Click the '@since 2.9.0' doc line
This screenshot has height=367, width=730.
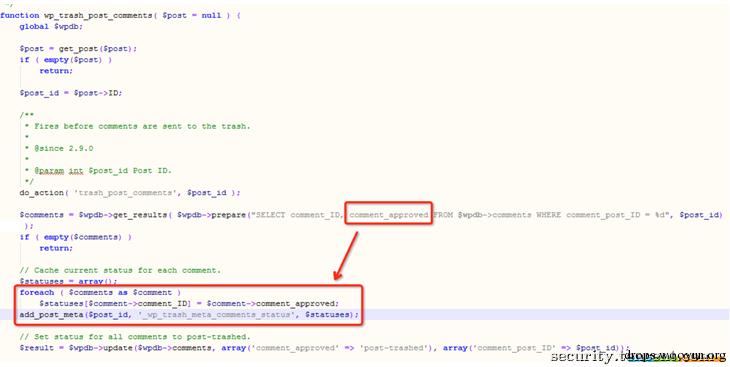coord(63,148)
